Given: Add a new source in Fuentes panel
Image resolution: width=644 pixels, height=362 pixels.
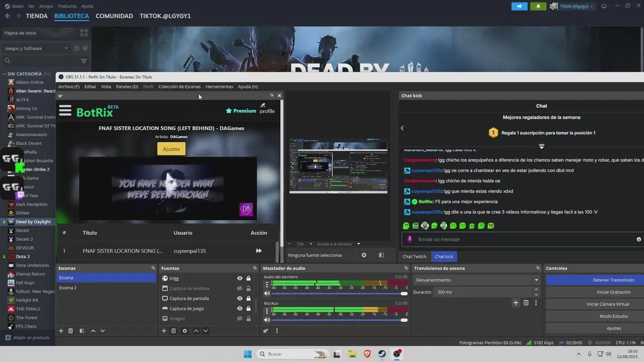Looking at the screenshot, I should tap(164, 331).
